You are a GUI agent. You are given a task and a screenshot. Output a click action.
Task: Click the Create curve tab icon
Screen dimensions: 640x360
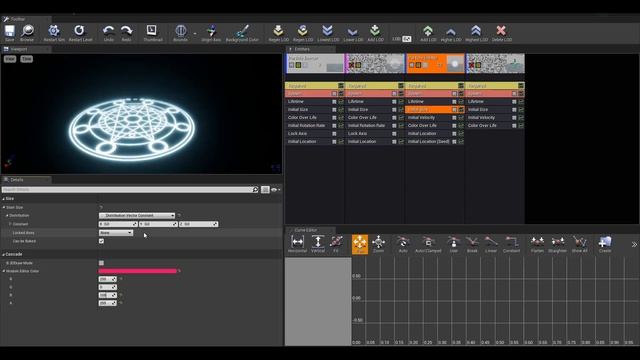point(605,244)
